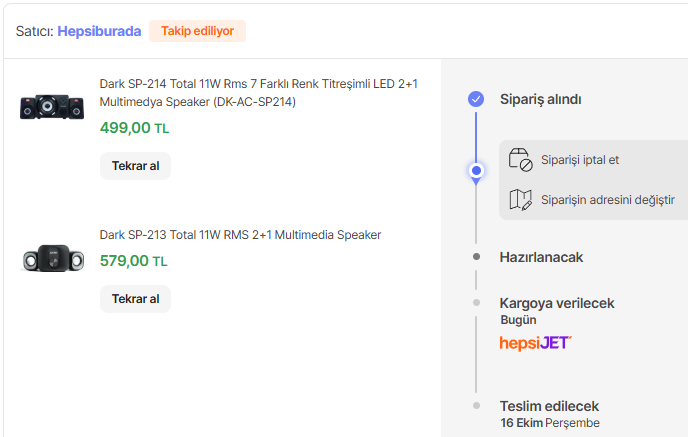Click the HepsiJET carrier logo
This screenshot has width=688, height=437.
click(535, 343)
